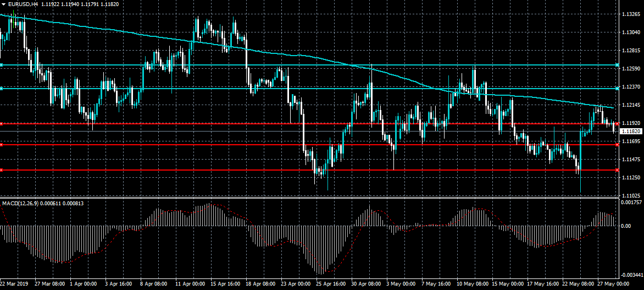Click the 15 Apr 16:00 time label
The height and width of the screenshot is (290, 644).
click(225, 284)
